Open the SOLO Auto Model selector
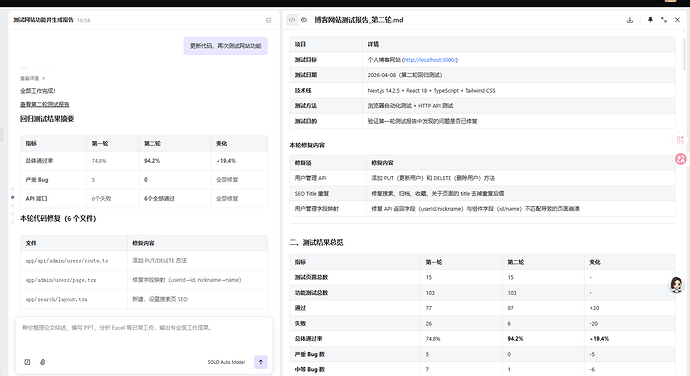Image resolution: width=690 pixels, height=376 pixels. (226, 362)
